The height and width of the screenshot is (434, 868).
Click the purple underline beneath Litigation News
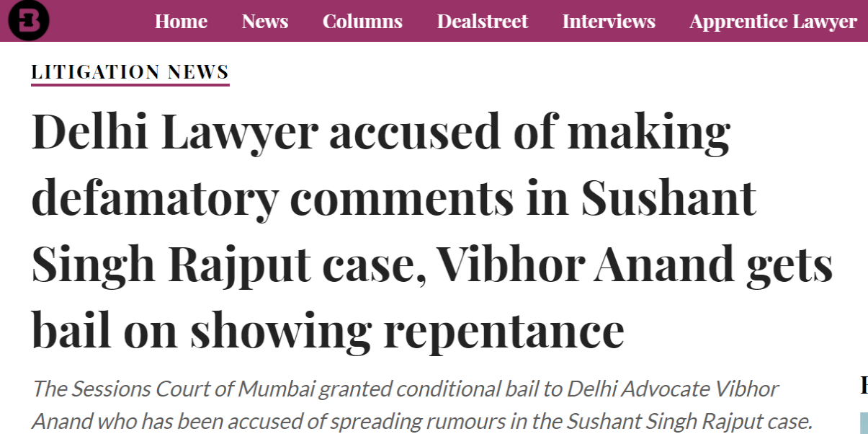[x=130, y=84]
